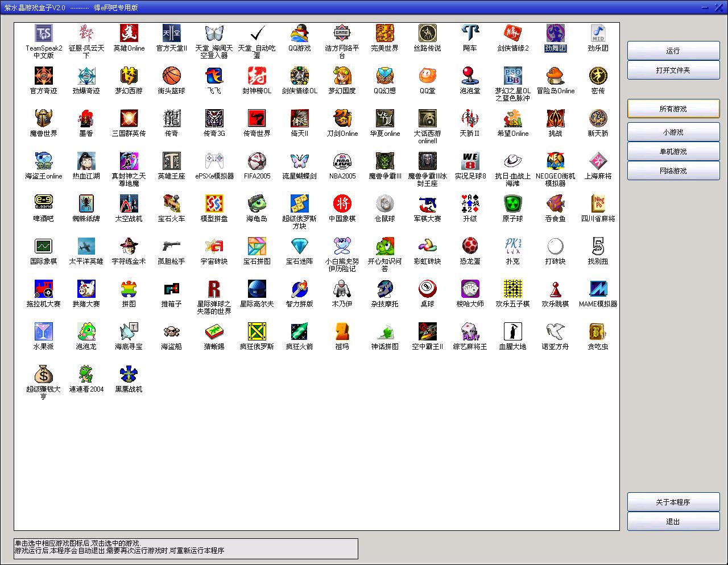Select the 升级 card game icon
The image size is (728, 565).
[470, 203]
